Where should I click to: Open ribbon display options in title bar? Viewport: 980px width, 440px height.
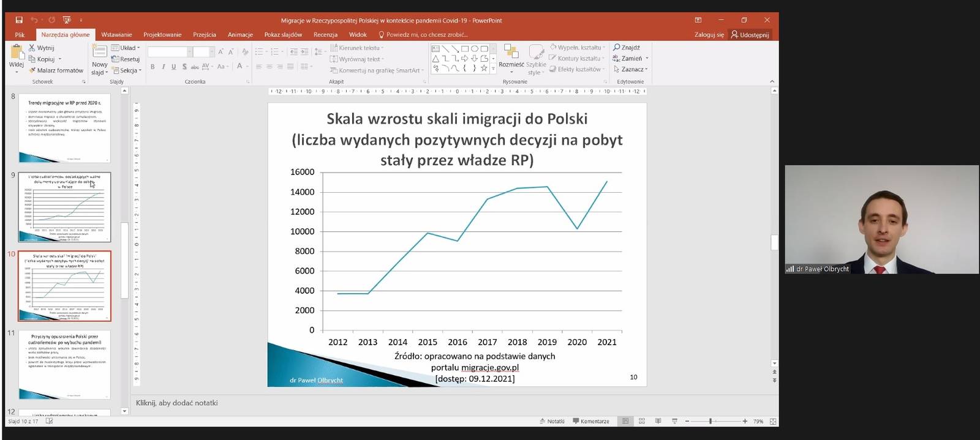[698, 20]
